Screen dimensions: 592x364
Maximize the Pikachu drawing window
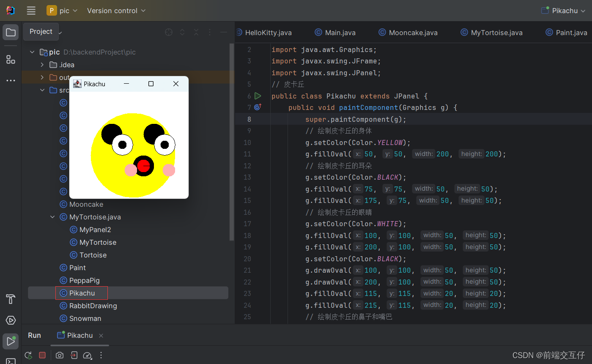tap(151, 84)
